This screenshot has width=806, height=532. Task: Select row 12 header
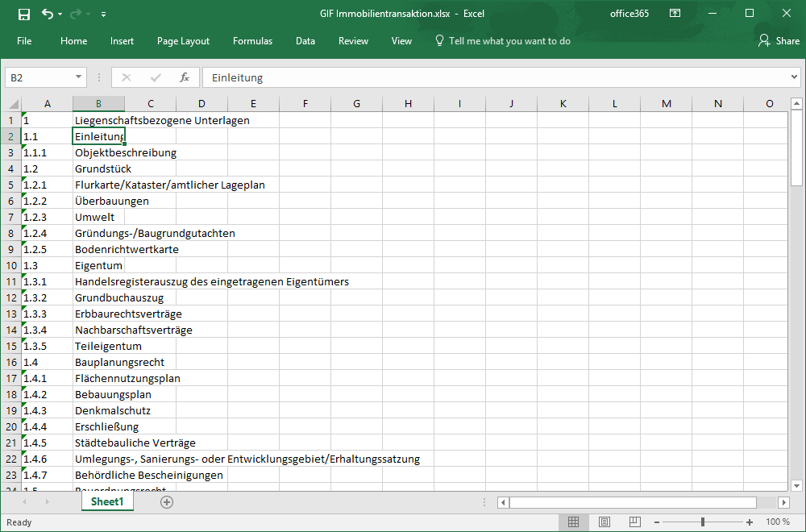point(10,297)
